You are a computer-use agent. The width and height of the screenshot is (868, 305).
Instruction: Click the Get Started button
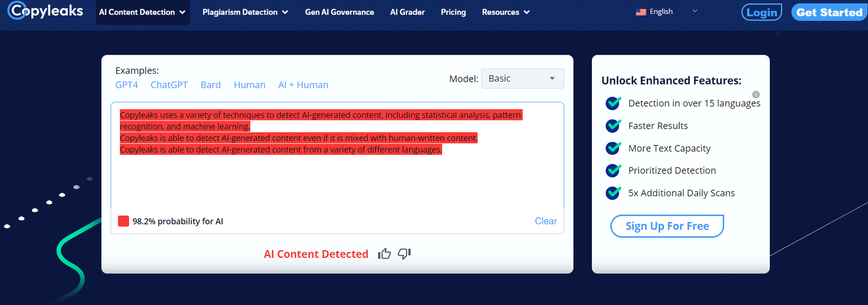click(829, 12)
